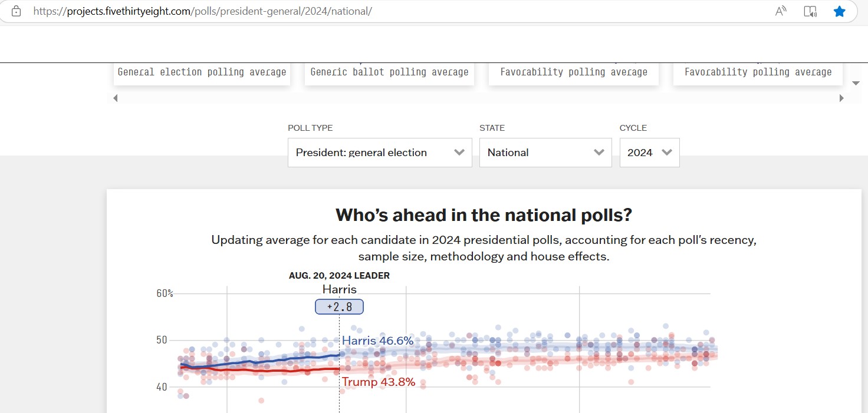868x413 pixels.
Task: Select the Generic ballot polling average card
Action: pyautogui.click(x=389, y=72)
